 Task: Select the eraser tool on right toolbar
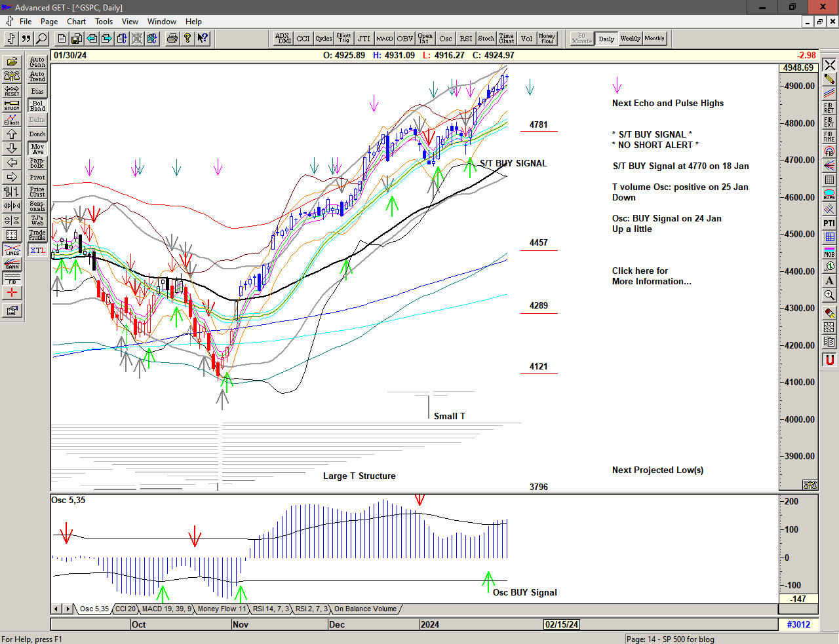[829, 313]
